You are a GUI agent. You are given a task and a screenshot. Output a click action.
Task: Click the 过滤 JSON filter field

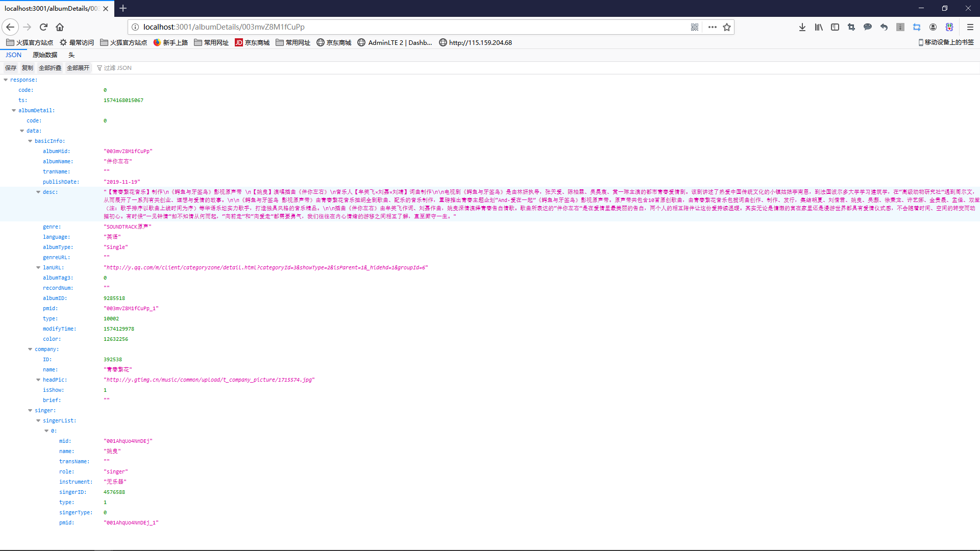(118, 68)
